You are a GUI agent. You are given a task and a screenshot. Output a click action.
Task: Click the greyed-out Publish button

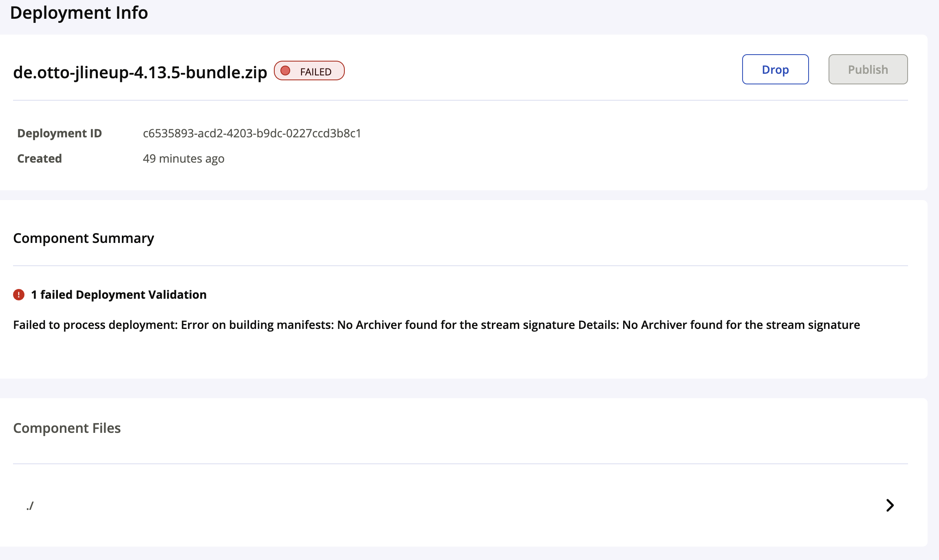coord(868,69)
